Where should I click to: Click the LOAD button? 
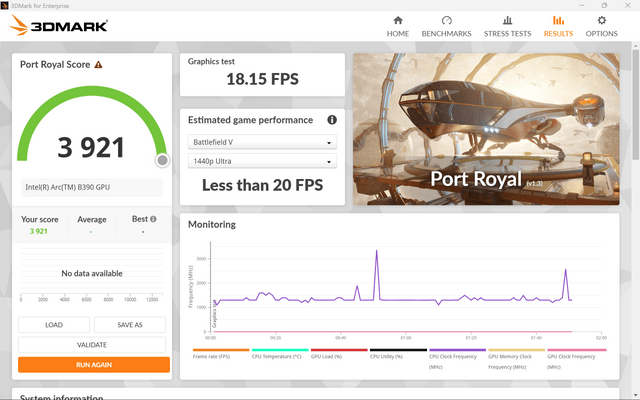click(54, 325)
